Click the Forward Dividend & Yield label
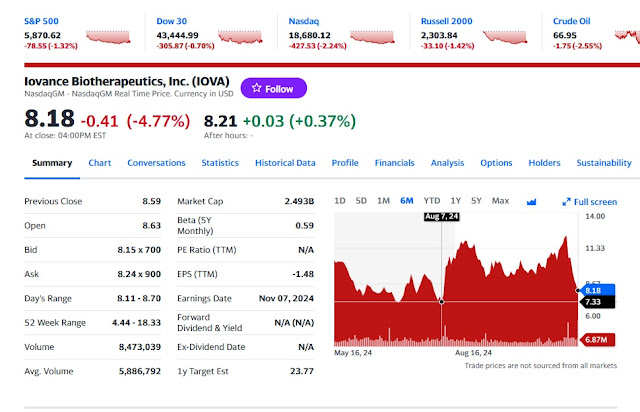Image resolution: width=640 pixels, height=412 pixels. coord(209,323)
